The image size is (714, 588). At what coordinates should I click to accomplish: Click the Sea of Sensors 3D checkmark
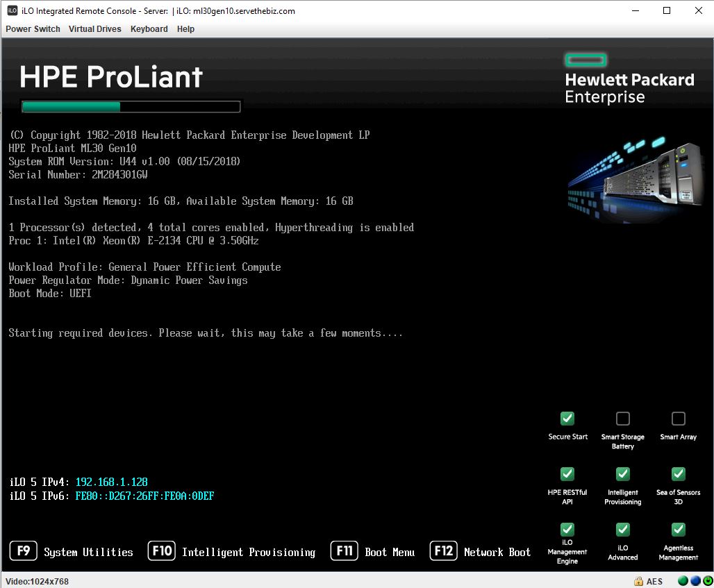[x=679, y=473]
